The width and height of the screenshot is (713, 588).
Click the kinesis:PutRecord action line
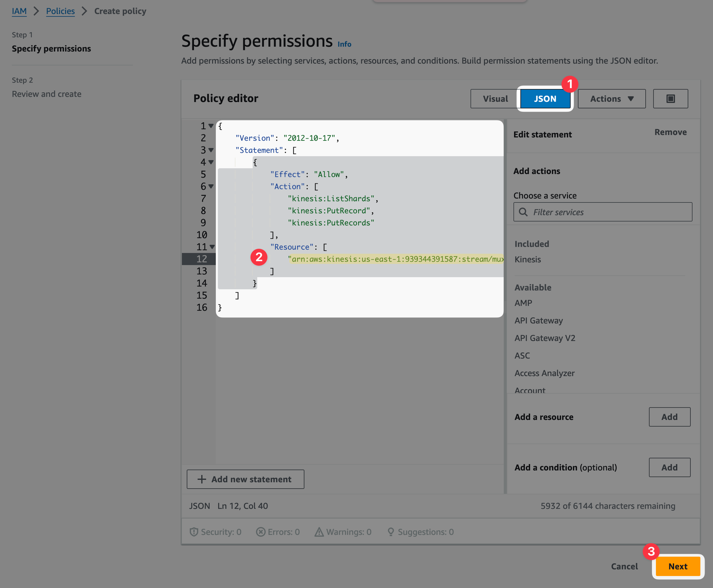click(331, 211)
